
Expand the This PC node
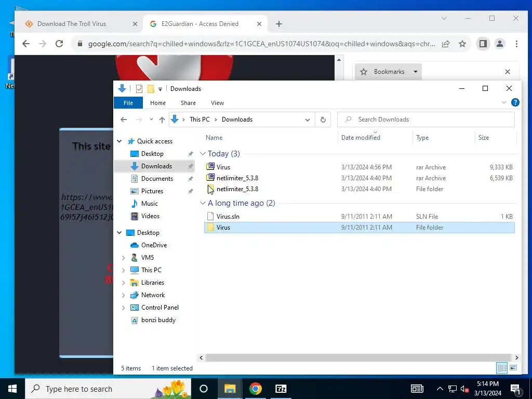point(124,270)
